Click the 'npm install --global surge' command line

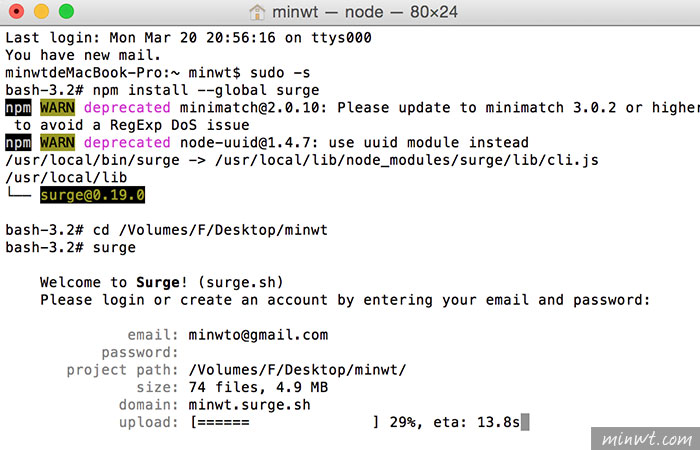point(206,90)
